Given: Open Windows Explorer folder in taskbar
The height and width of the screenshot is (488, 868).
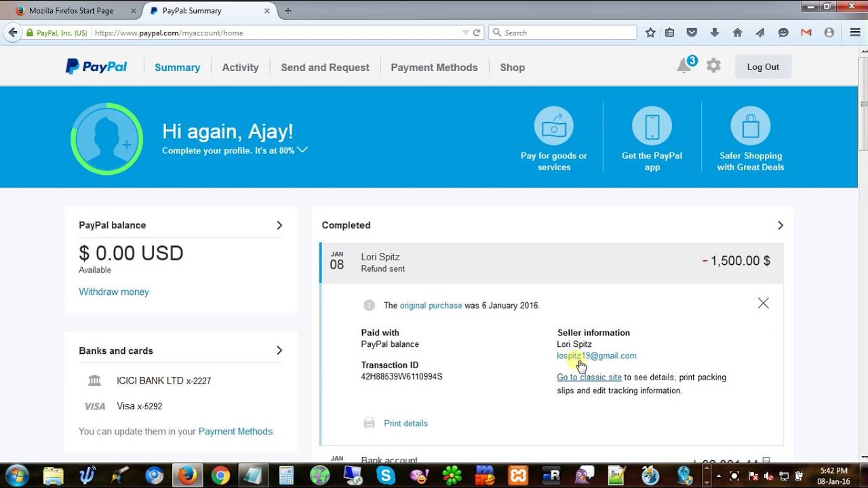Looking at the screenshot, I should click(53, 475).
